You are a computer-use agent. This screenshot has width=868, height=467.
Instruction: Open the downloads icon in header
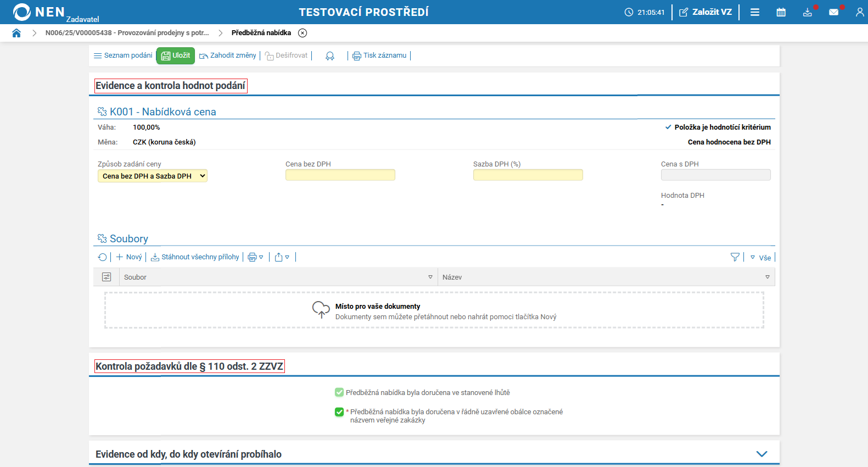coord(807,12)
